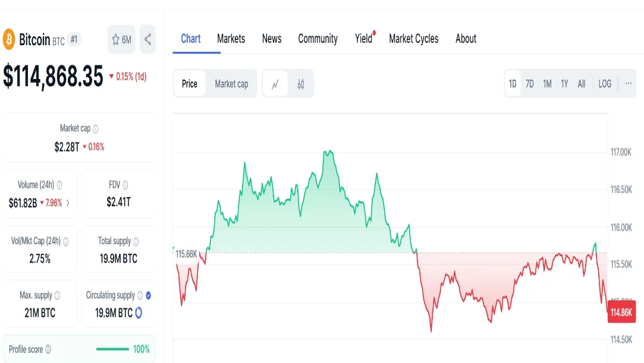Click the Market cap info icon
The image size is (644, 363).
[x=95, y=127]
